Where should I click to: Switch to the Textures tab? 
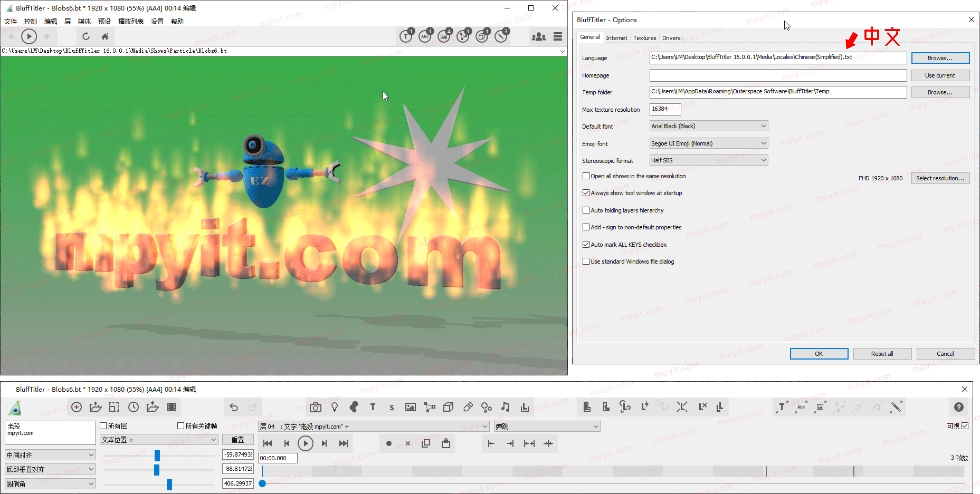(x=644, y=38)
